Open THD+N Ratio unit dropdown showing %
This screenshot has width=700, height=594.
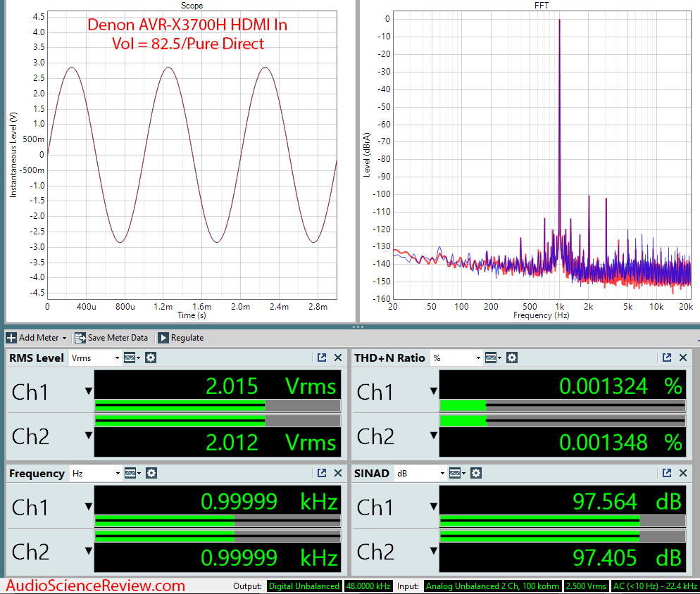[x=456, y=358]
